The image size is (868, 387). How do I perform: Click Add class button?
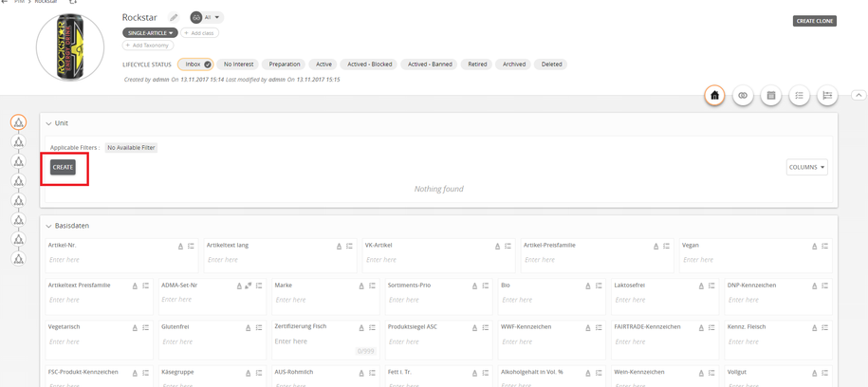pos(200,32)
